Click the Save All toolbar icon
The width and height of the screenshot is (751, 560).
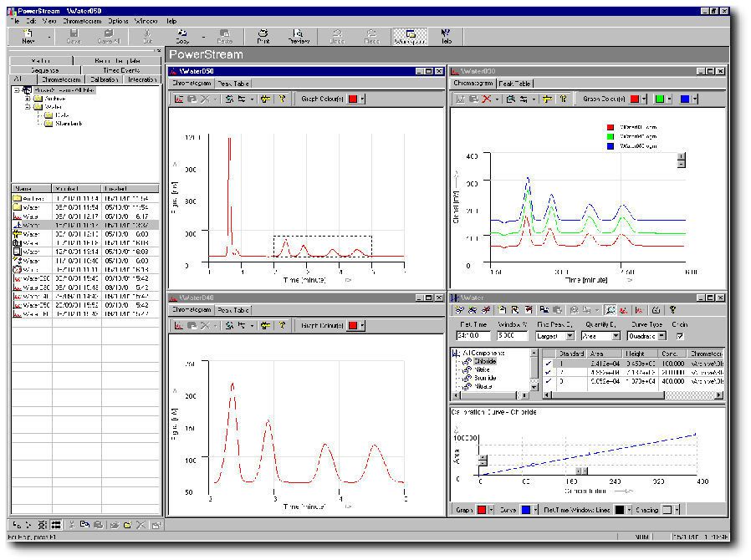(108, 35)
